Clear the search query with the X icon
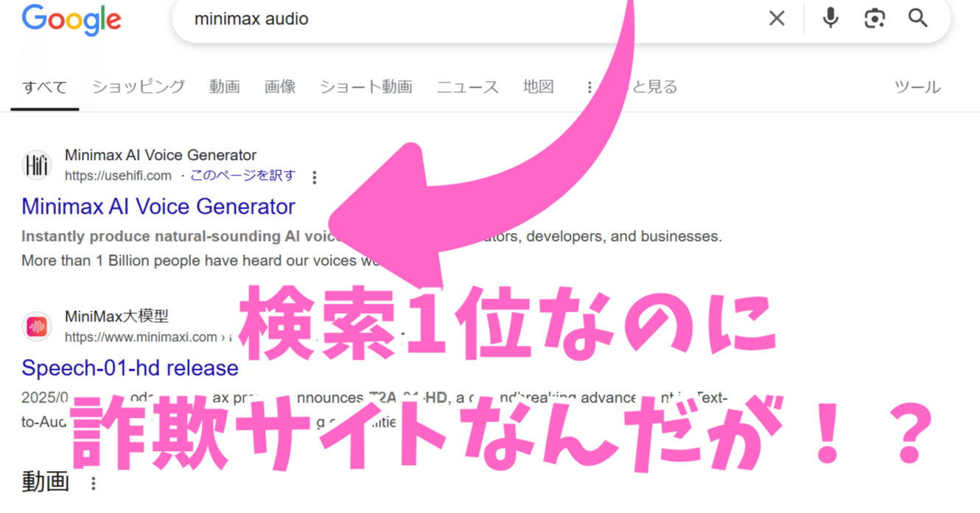This screenshot has height=513, width=980. pyautogui.click(x=777, y=18)
